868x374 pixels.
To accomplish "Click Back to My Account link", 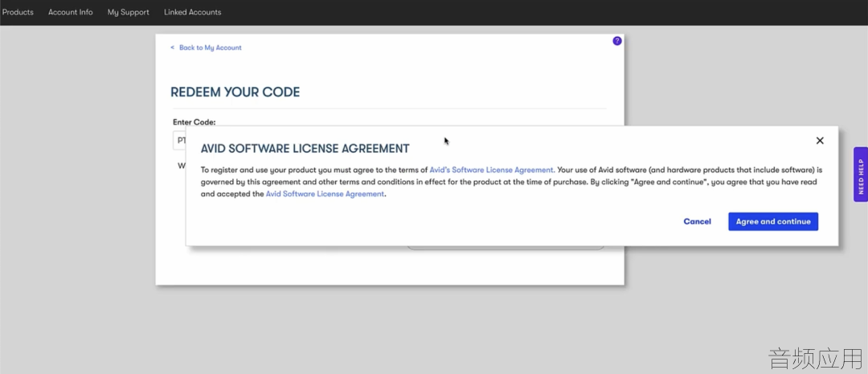I will click(206, 47).
